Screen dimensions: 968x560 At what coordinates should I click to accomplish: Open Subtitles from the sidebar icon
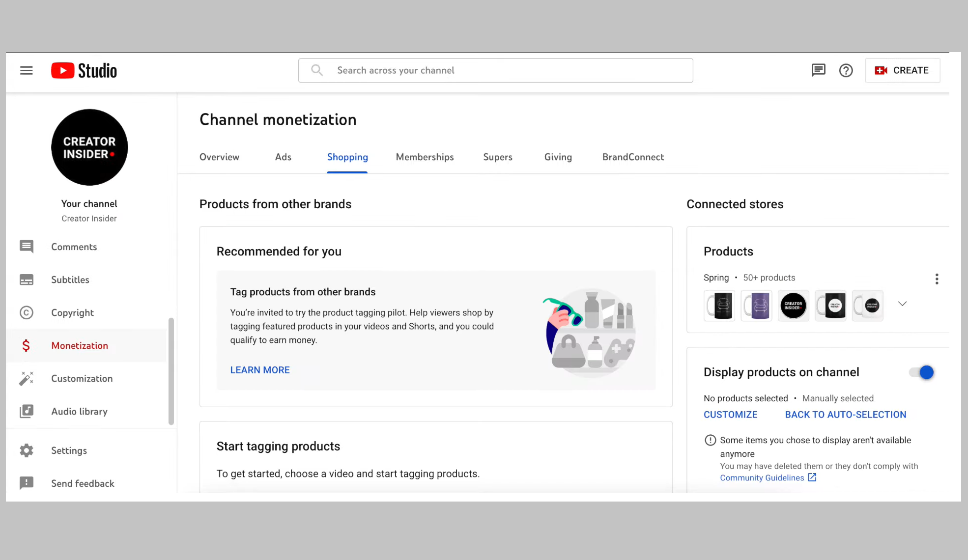[x=27, y=280]
